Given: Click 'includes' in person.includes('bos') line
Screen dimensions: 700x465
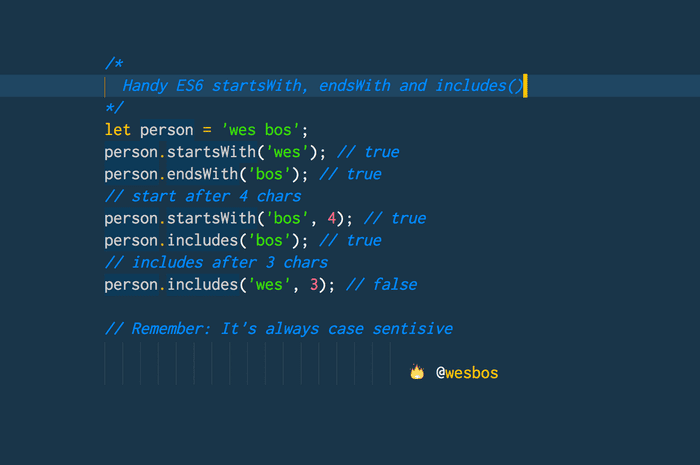Looking at the screenshot, I should [x=202, y=241].
